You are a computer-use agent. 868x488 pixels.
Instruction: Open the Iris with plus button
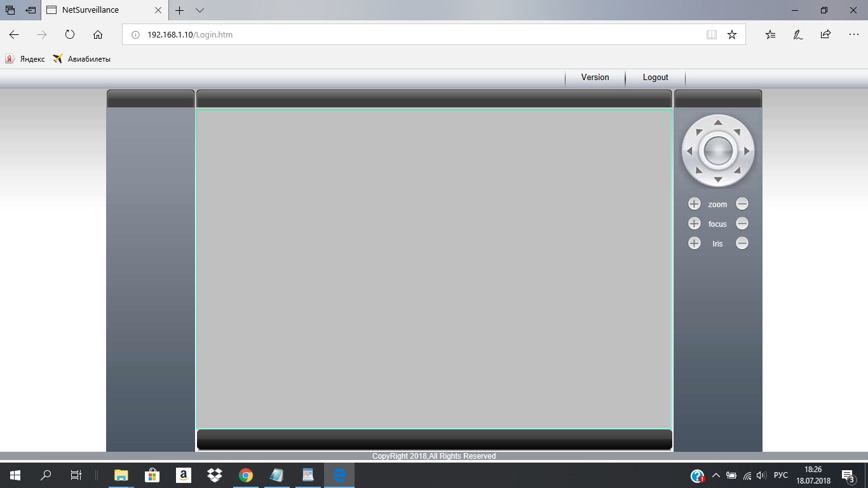point(694,243)
